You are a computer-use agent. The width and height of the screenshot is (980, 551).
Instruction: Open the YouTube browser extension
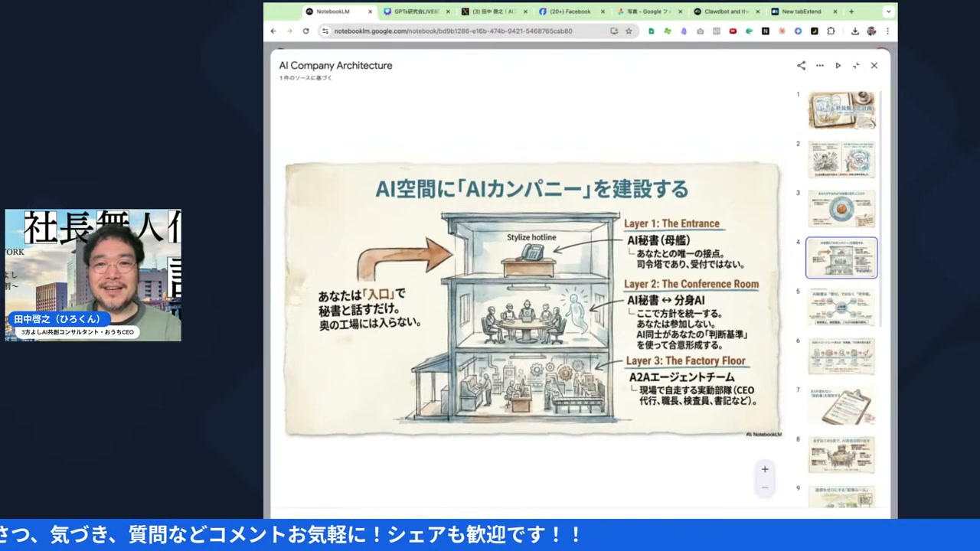(x=732, y=31)
